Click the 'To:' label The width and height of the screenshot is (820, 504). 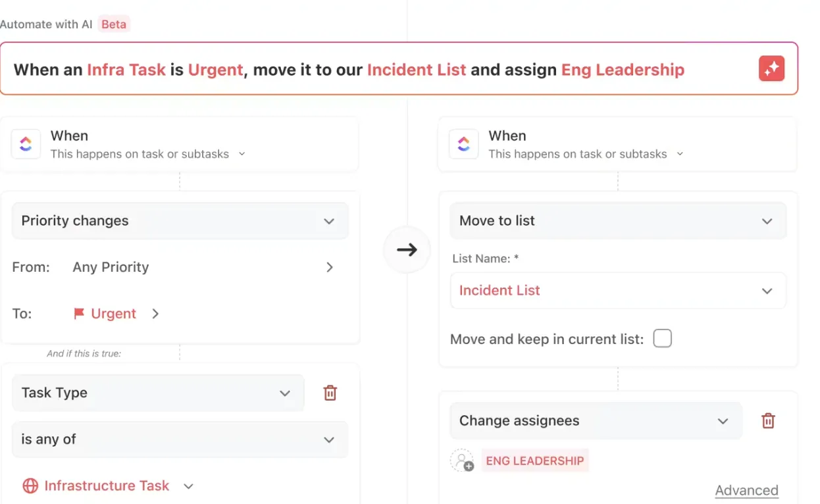pyautogui.click(x=22, y=314)
